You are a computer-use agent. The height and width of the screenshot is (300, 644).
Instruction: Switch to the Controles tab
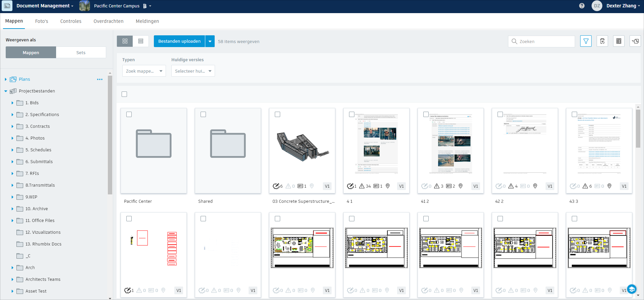tap(71, 21)
